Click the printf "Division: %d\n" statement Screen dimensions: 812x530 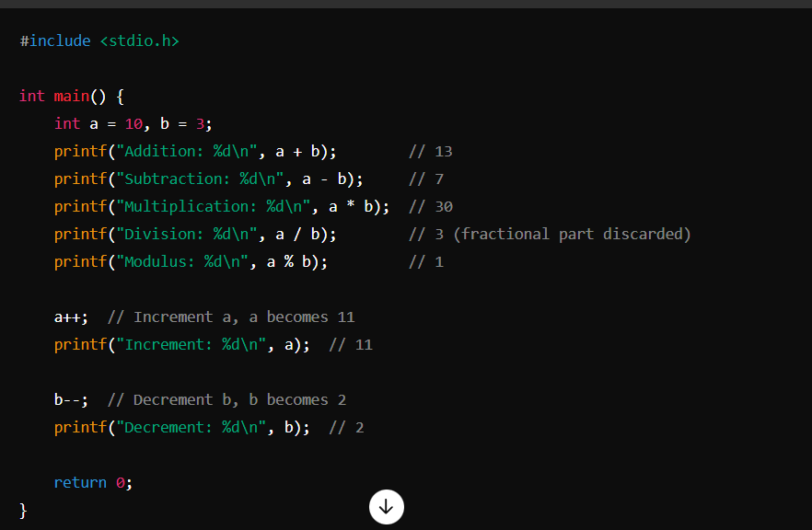(195, 234)
